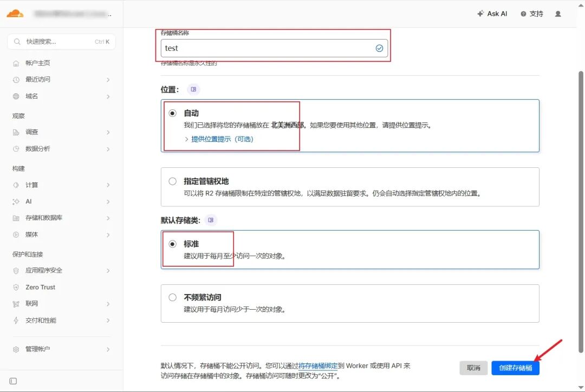Viewport: 585px width, 392px height.
Task: Click the 创建存储桶 button
Action: pos(515,368)
